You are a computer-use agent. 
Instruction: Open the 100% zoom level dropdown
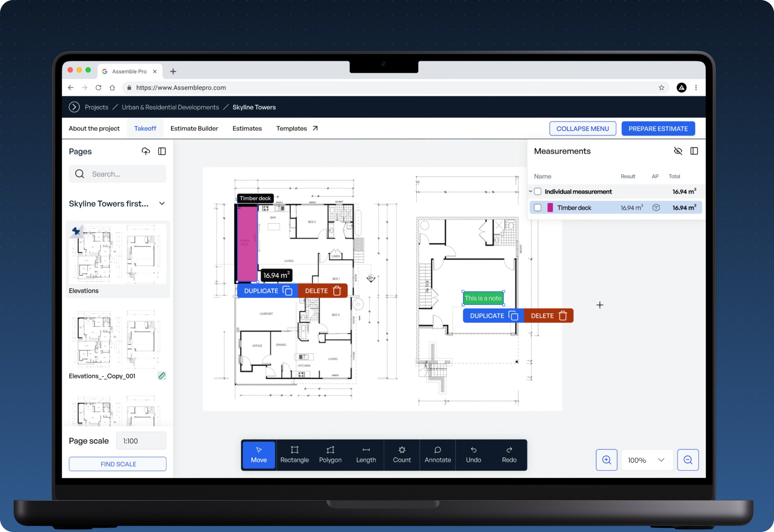tap(646, 460)
